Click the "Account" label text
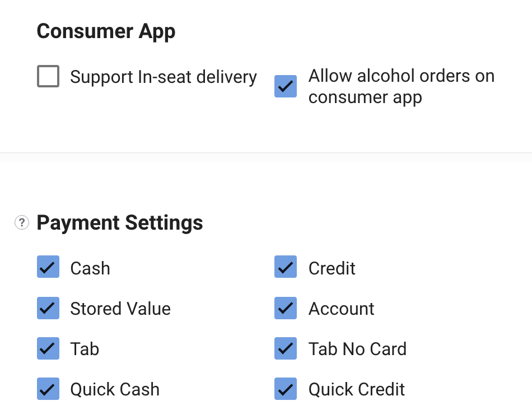The width and height of the screenshot is (532, 410). pos(342,309)
